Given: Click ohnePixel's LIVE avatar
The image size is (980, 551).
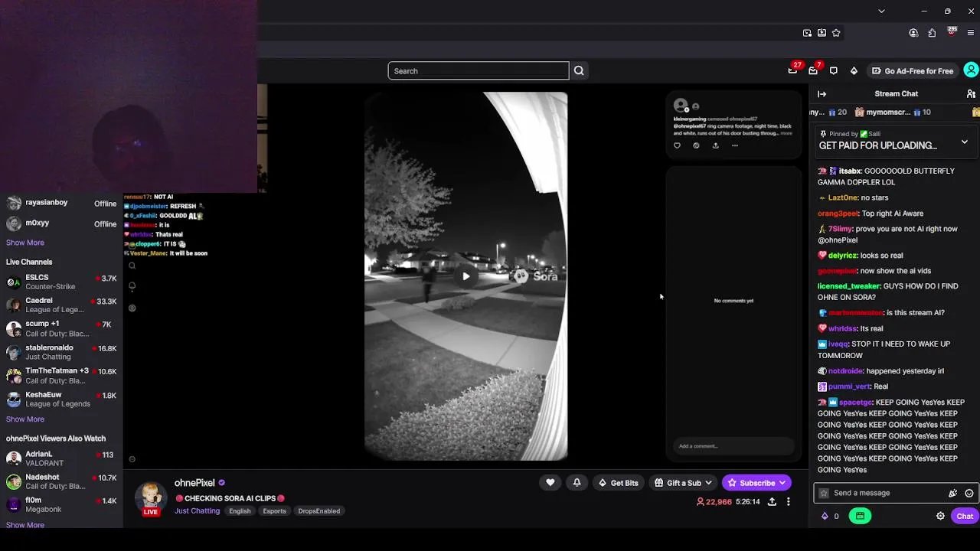Looking at the screenshot, I should click(151, 498).
